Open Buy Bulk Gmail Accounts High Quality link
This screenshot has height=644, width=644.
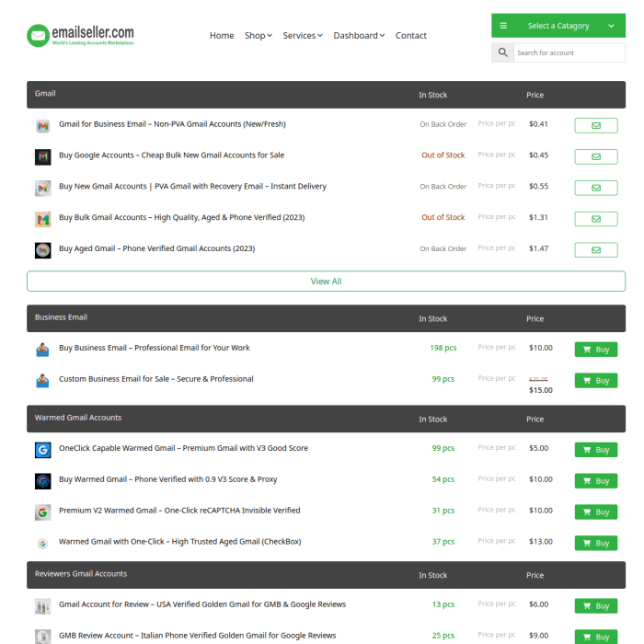point(181,217)
